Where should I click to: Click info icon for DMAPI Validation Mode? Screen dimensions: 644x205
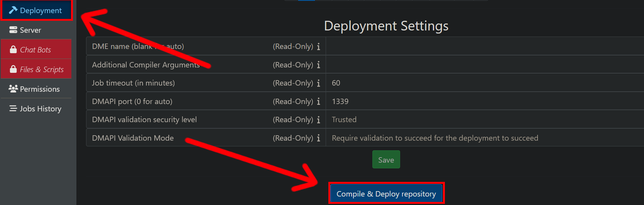pos(318,138)
